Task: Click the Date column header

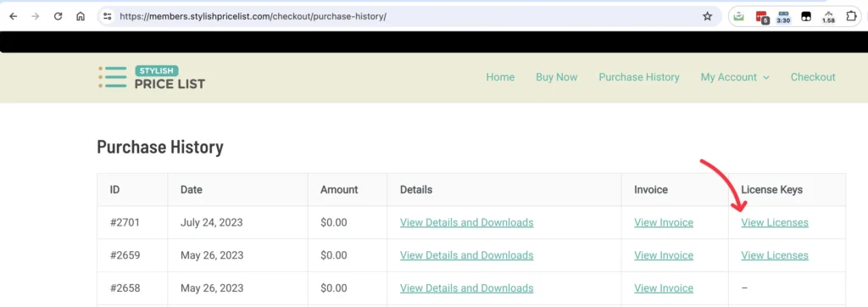Action: [x=237, y=189]
